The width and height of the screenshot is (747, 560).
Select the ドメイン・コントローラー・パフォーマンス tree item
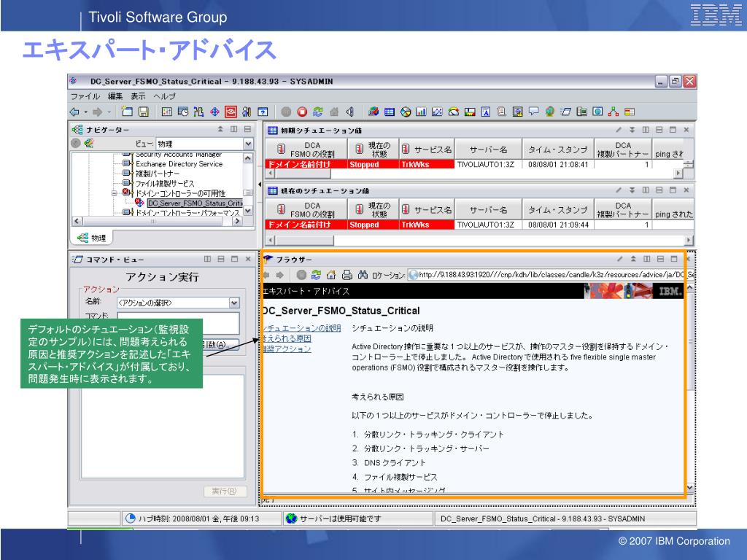(187, 213)
